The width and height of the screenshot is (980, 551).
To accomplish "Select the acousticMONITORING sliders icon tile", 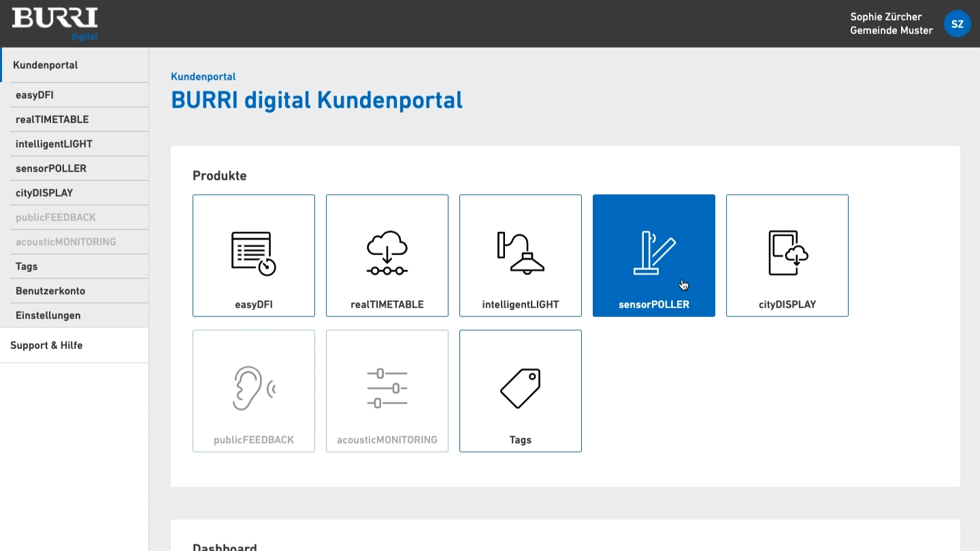I will pyautogui.click(x=387, y=389).
